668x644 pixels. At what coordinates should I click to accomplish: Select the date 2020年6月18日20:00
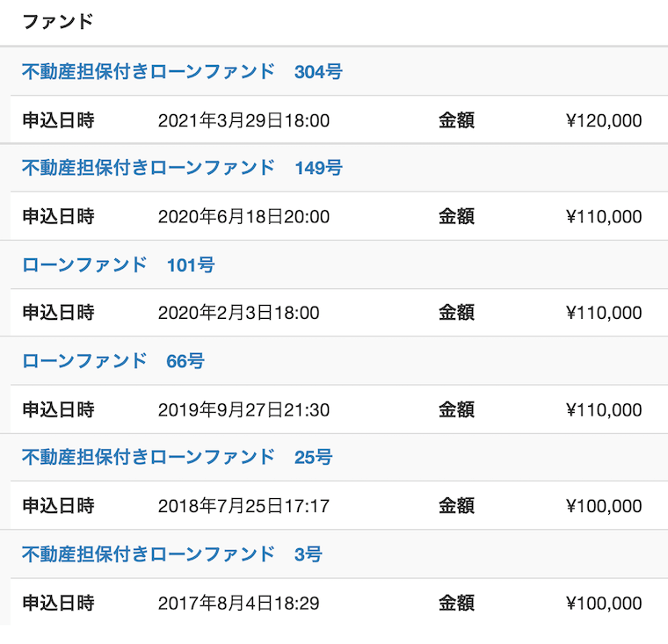tap(243, 217)
